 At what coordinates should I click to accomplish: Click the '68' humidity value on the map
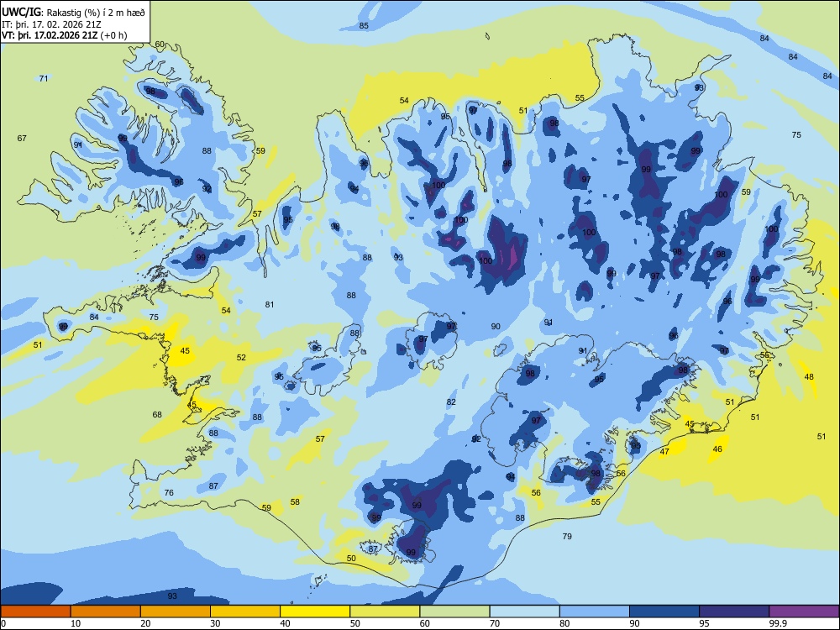(157, 414)
